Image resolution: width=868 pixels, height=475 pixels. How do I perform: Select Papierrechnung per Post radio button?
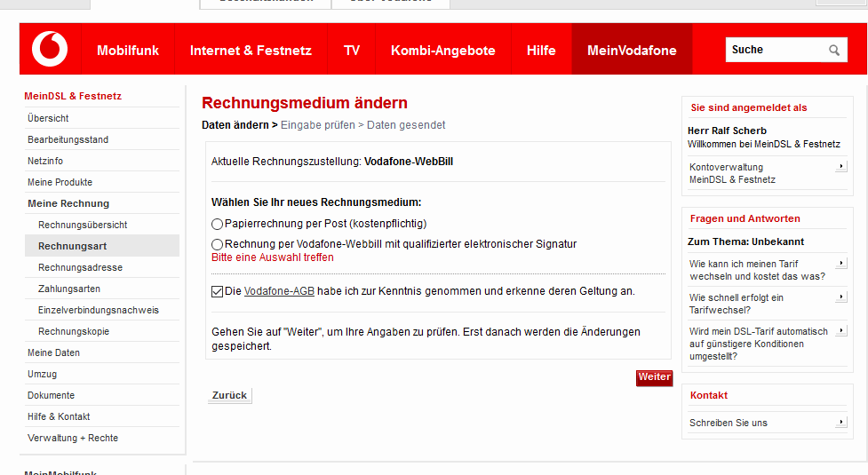pyautogui.click(x=217, y=224)
